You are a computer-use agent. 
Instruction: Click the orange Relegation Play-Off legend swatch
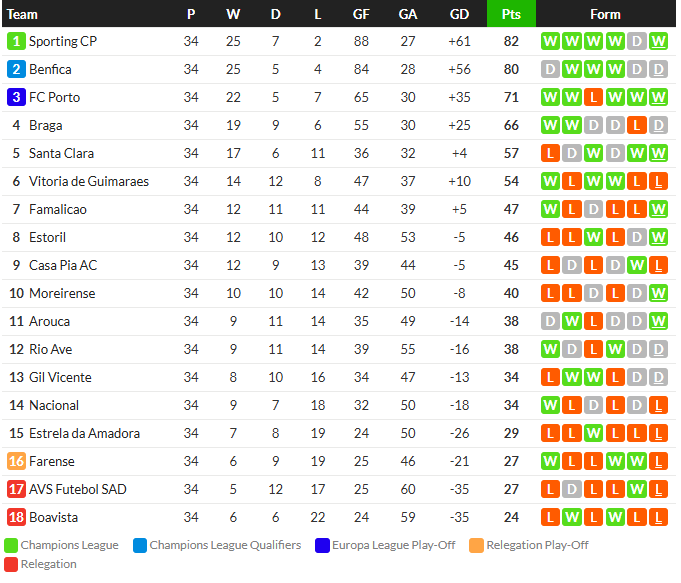[x=476, y=545]
